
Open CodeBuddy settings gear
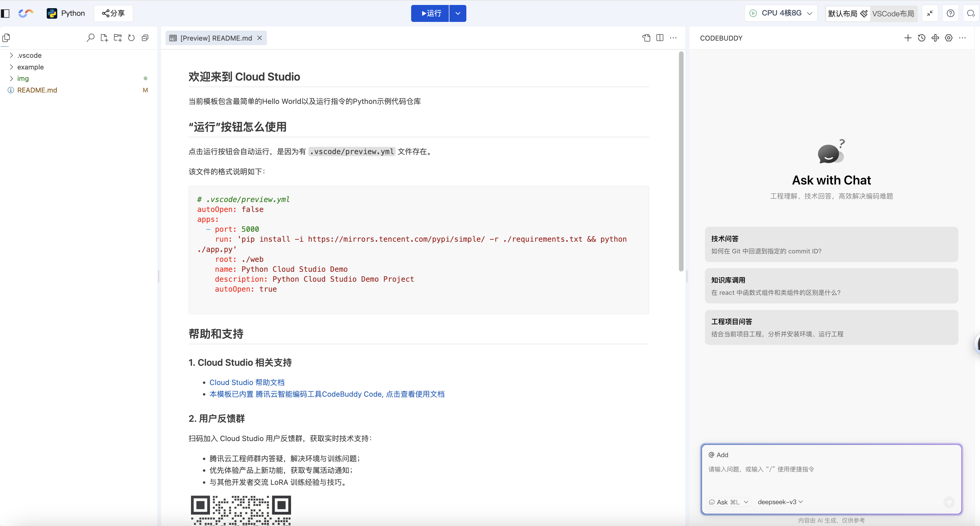click(x=949, y=38)
